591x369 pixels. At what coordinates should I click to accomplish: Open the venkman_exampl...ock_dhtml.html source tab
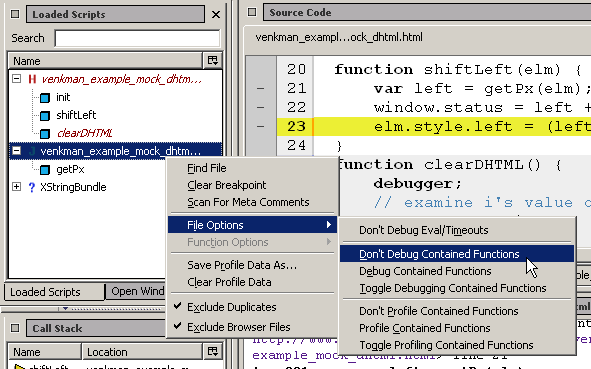tap(339, 37)
